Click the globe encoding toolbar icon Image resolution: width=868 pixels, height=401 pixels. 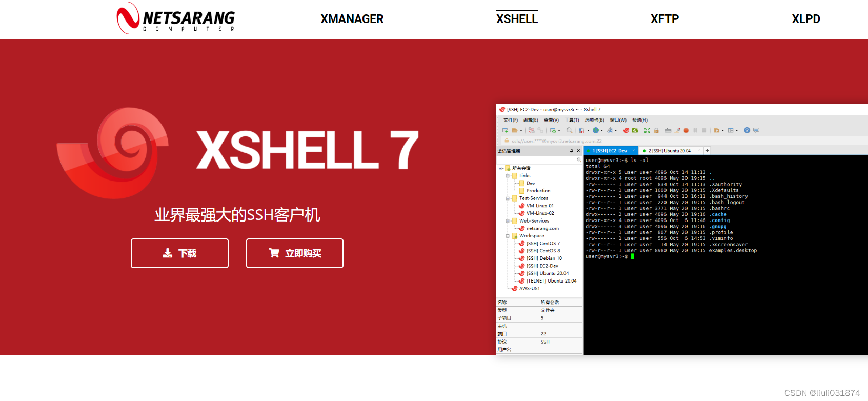(x=596, y=130)
